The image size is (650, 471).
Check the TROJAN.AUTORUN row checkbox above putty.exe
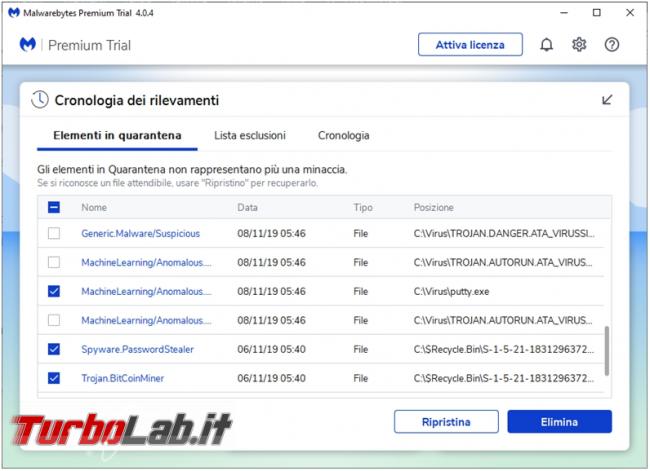[x=54, y=262]
